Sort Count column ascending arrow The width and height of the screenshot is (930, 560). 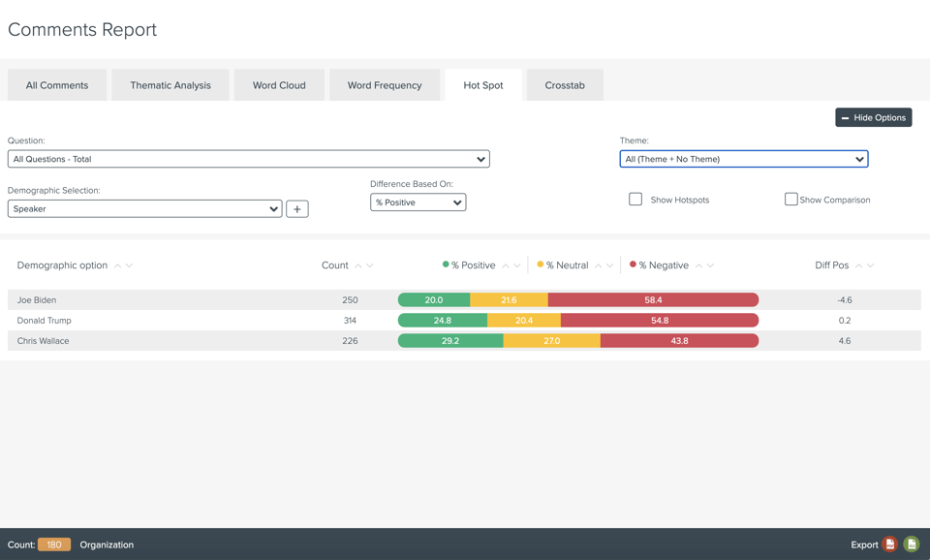pyautogui.click(x=358, y=265)
